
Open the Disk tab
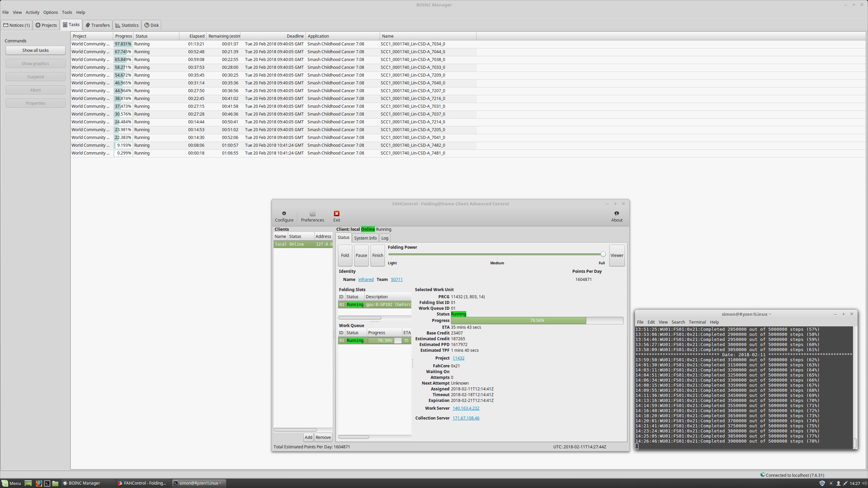click(151, 25)
